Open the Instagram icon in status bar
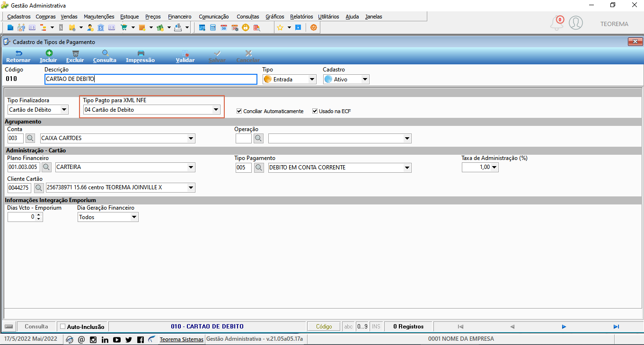 coord(93,339)
